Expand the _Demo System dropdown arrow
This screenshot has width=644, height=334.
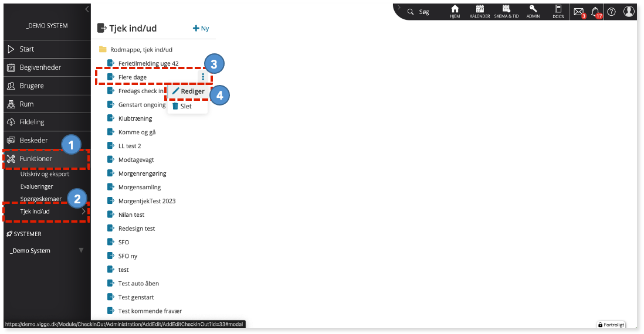tap(81, 250)
